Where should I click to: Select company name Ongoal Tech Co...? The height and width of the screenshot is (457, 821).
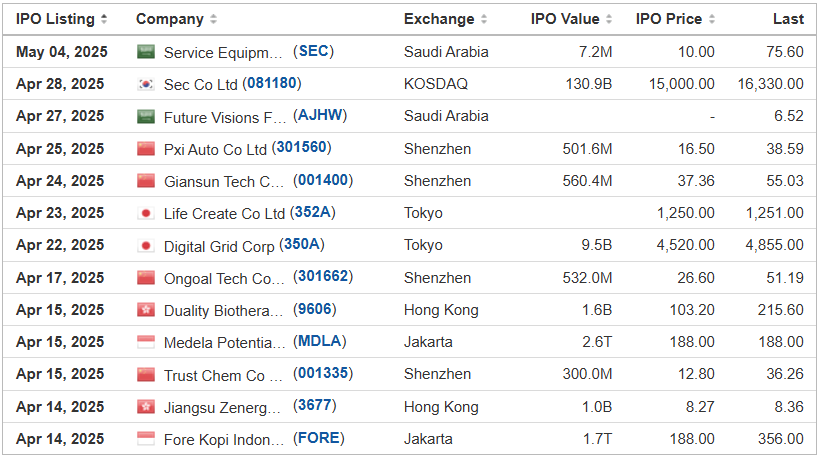(x=224, y=279)
